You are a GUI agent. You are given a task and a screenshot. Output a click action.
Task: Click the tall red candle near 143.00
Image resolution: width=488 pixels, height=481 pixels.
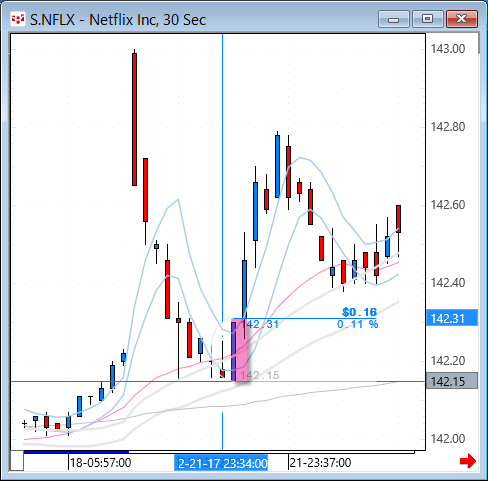click(134, 119)
